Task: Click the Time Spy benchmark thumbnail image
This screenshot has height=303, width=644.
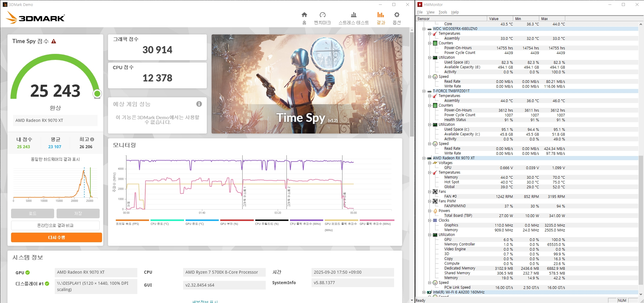Action: [307, 84]
